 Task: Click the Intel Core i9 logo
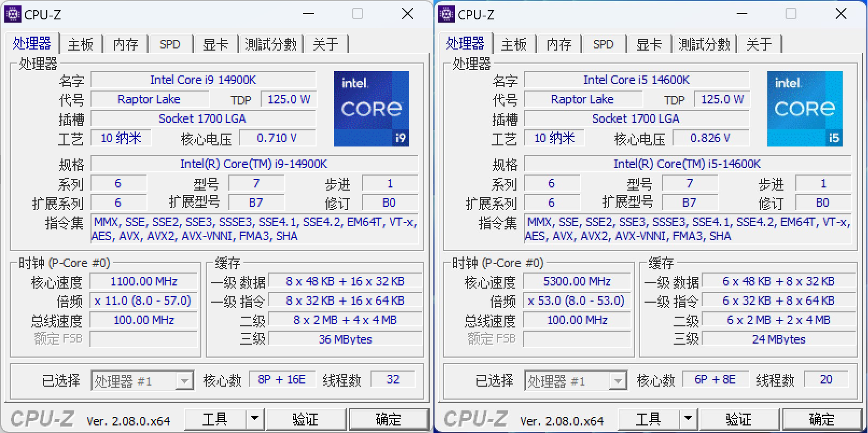pos(371,109)
